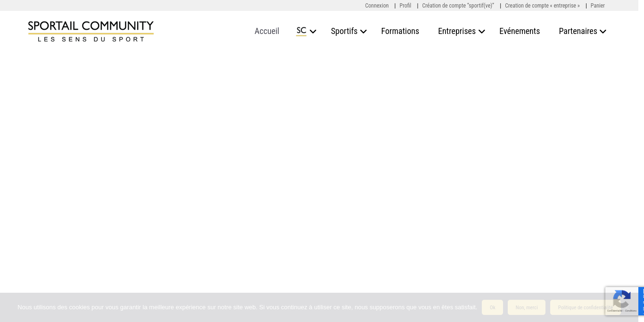Click the Sportail Community logo
The image size is (644, 322).
(91, 31)
